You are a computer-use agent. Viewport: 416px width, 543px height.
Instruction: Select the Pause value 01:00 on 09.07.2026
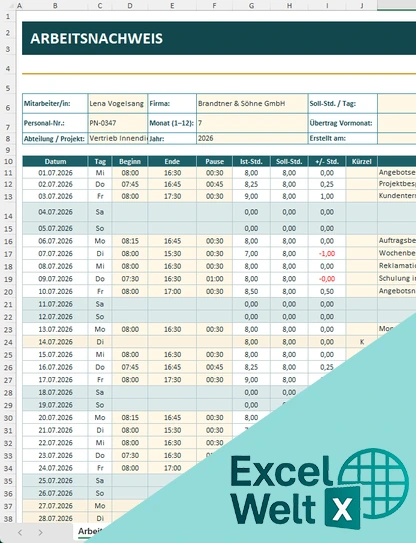point(214,279)
